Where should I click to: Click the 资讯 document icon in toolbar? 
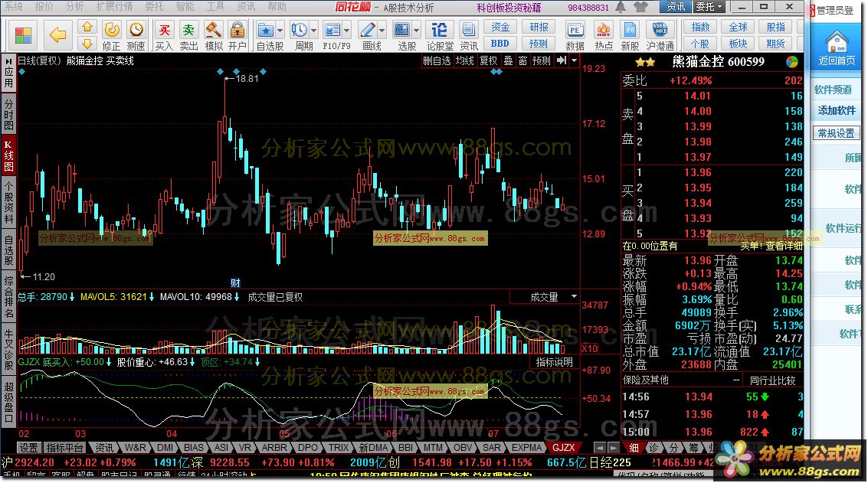click(468, 30)
